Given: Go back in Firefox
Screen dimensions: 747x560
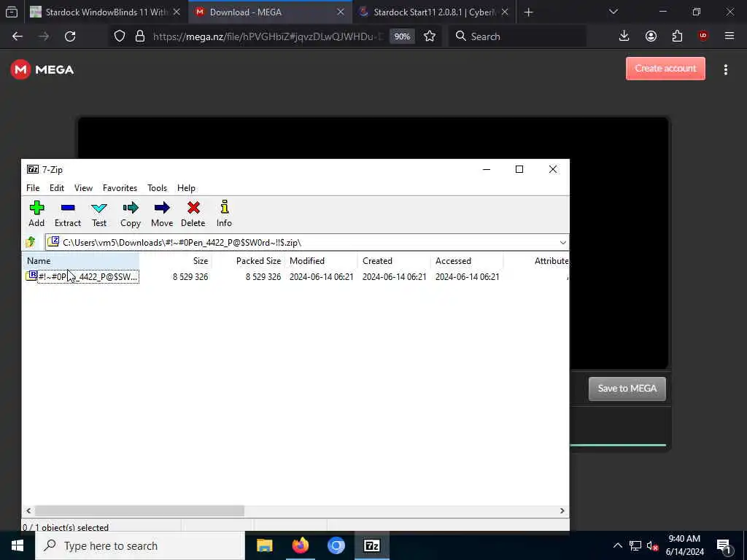Looking at the screenshot, I should (x=18, y=36).
